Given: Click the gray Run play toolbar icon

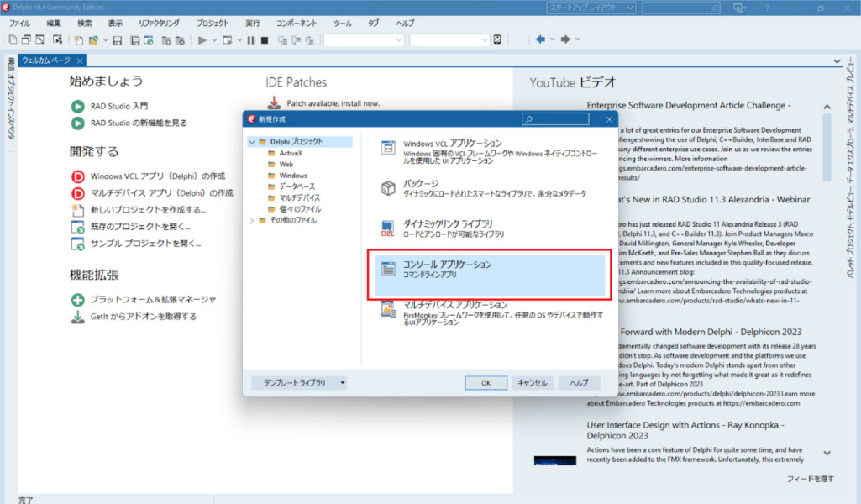Looking at the screenshot, I should [202, 40].
